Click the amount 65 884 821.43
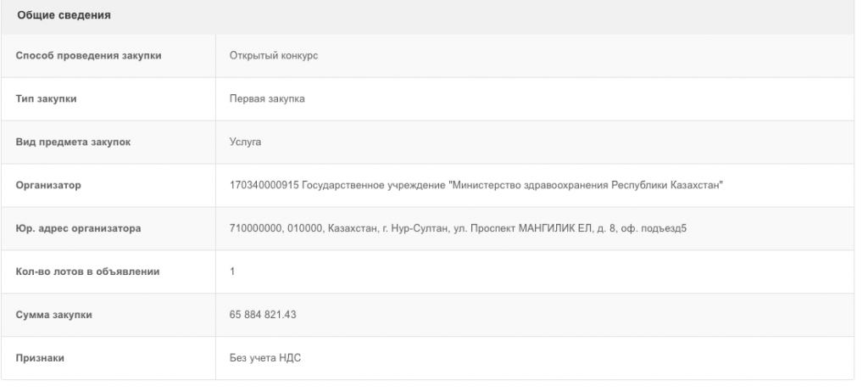This screenshot has width=868, height=392. (263, 315)
